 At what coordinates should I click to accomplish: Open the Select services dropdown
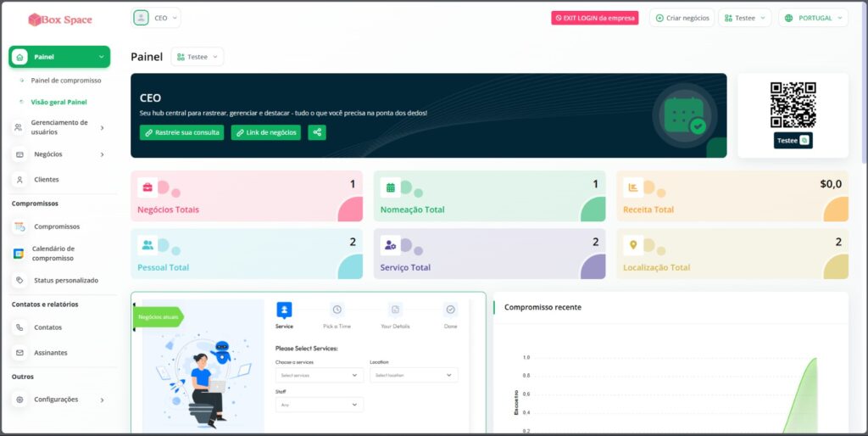tap(319, 375)
